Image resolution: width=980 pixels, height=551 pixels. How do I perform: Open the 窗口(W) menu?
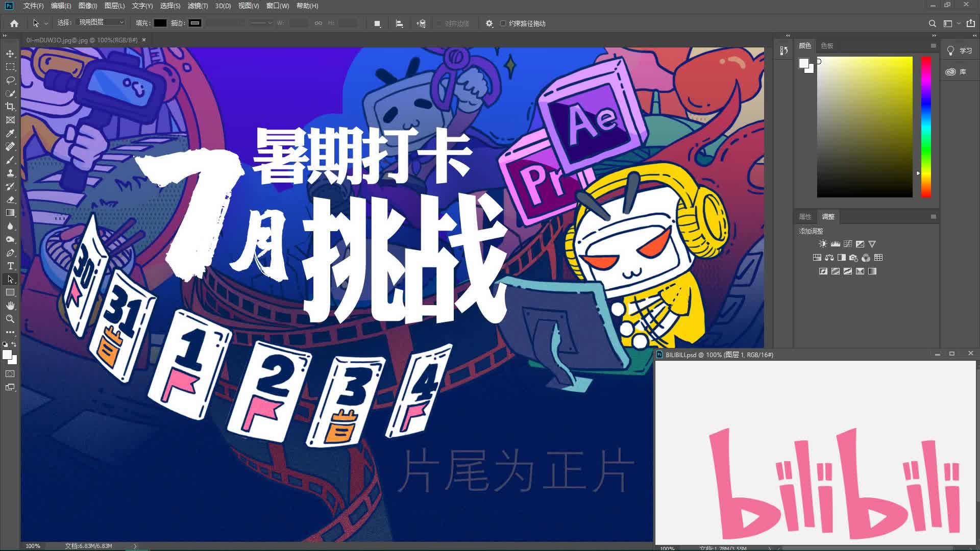point(278,6)
